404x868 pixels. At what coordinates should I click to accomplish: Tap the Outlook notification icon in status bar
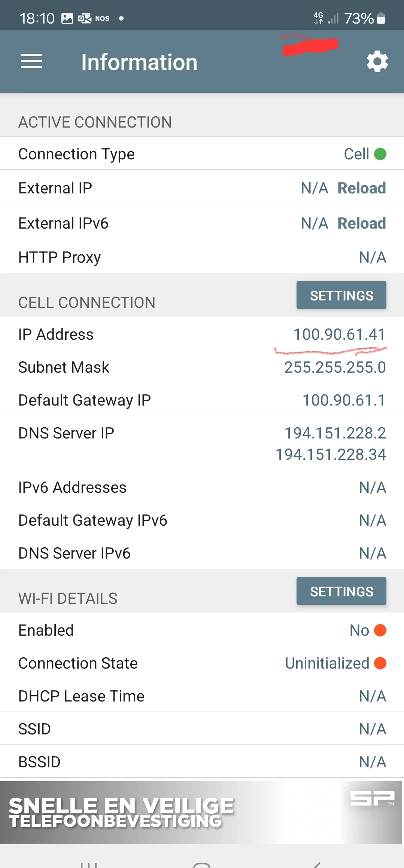tap(85, 18)
